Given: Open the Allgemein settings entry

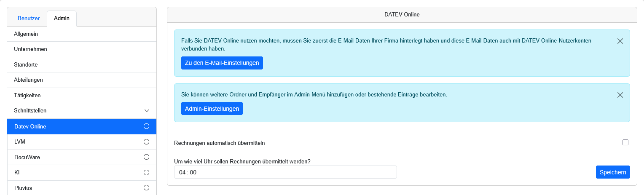Looking at the screenshot, I should pos(82,34).
